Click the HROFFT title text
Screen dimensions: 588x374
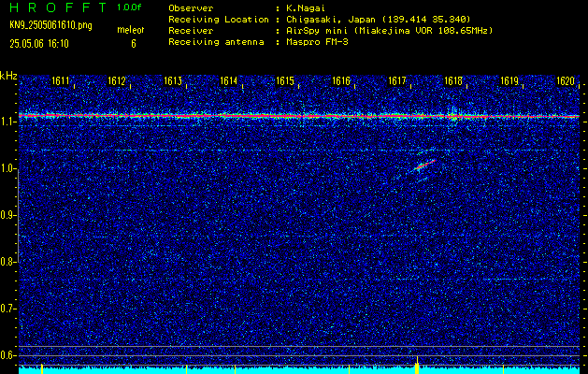[59, 7]
